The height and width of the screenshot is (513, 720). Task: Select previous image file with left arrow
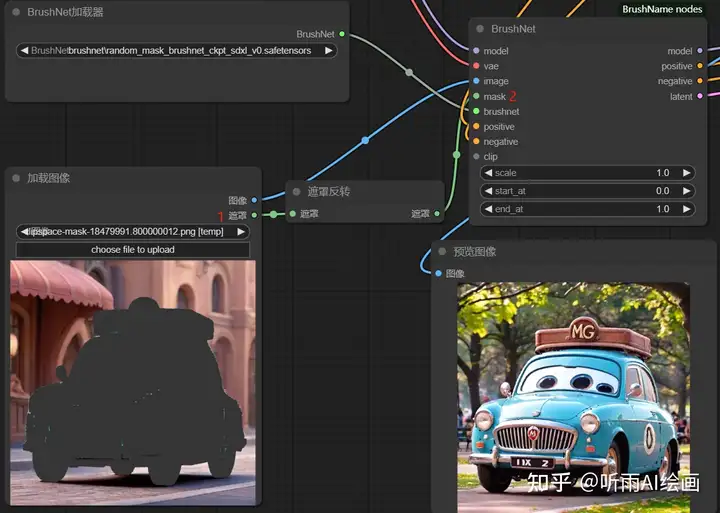point(24,231)
